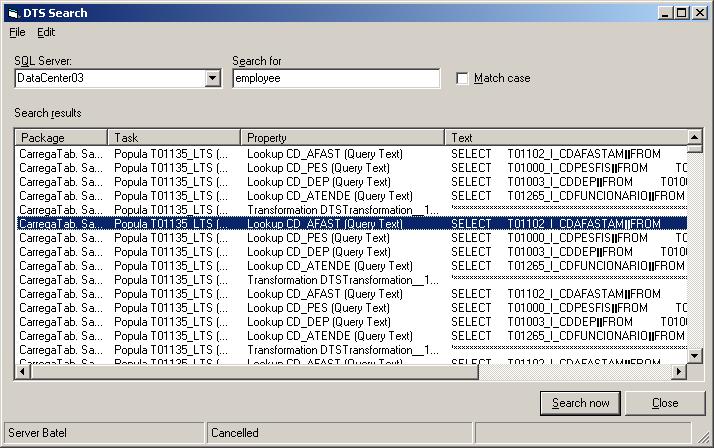Click the Search now button
Image resolution: width=714 pixels, height=448 pixels.
(x=581, y=403)
